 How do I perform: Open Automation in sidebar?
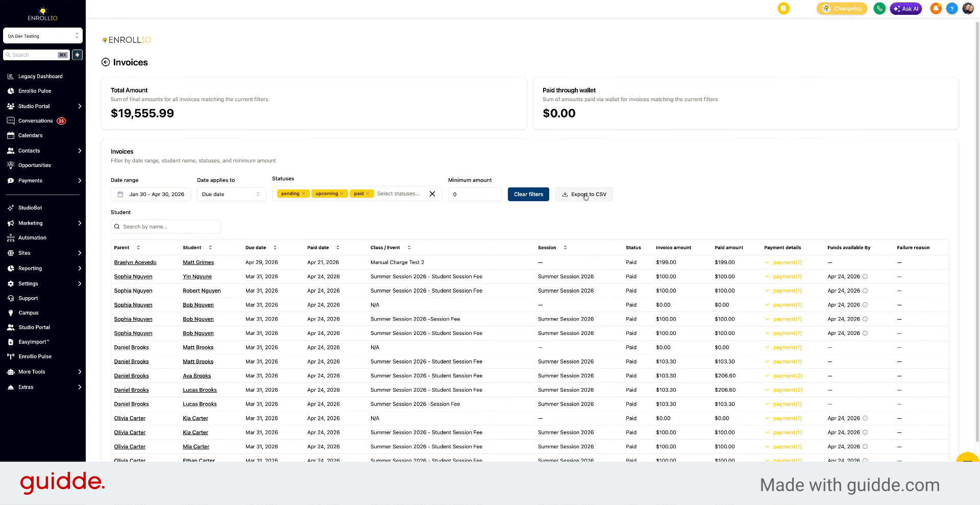pyautogui.click(x=32, y=238)
